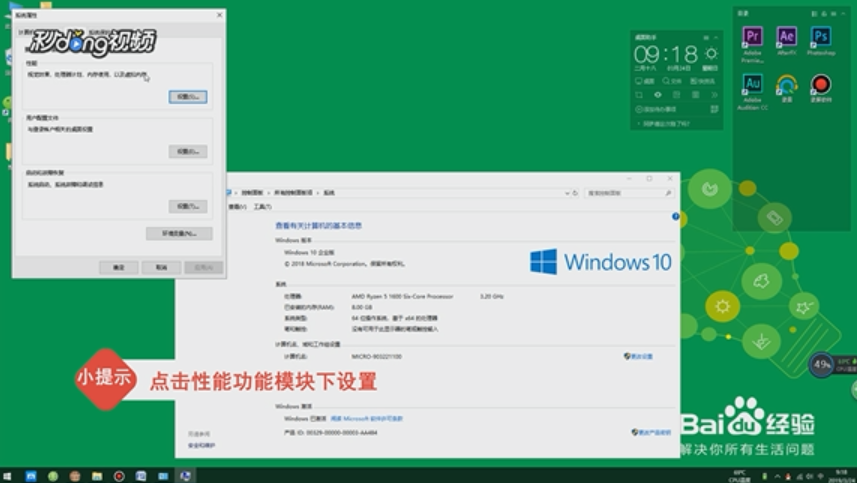
Task: Open Security and Maintenance link at bottom left
Action: [x=201, y=445]
